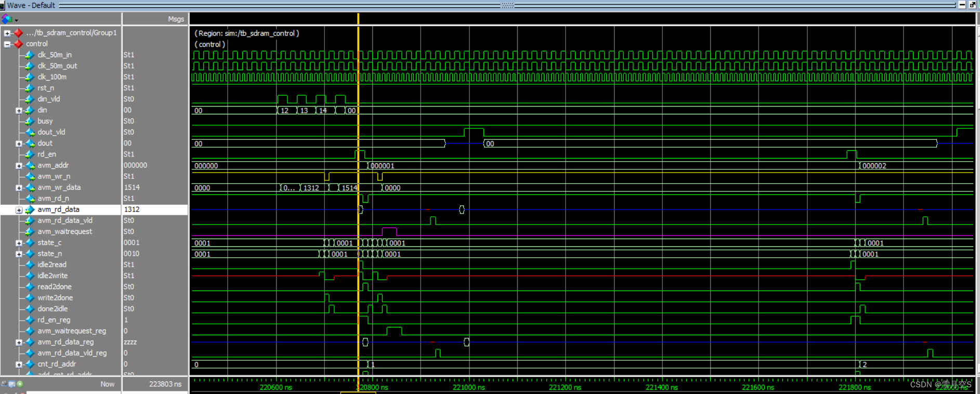980x394 pixels.
Task: Click the 221400 ns timeline mark
Action: (x=661, y=387)
